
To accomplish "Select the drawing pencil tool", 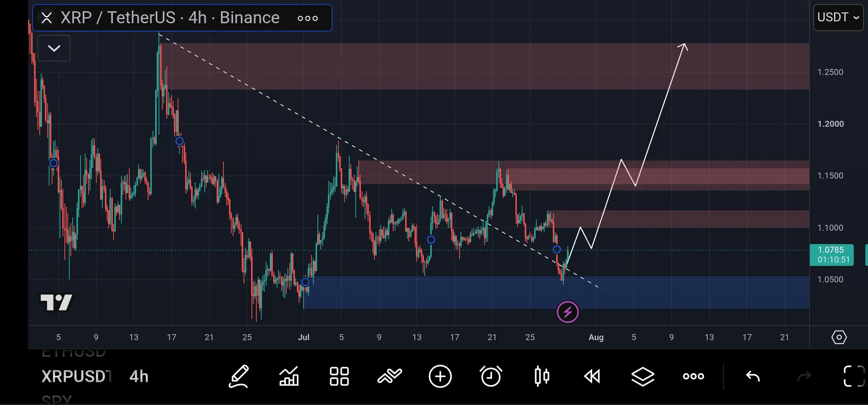I will tap(239, 376).
